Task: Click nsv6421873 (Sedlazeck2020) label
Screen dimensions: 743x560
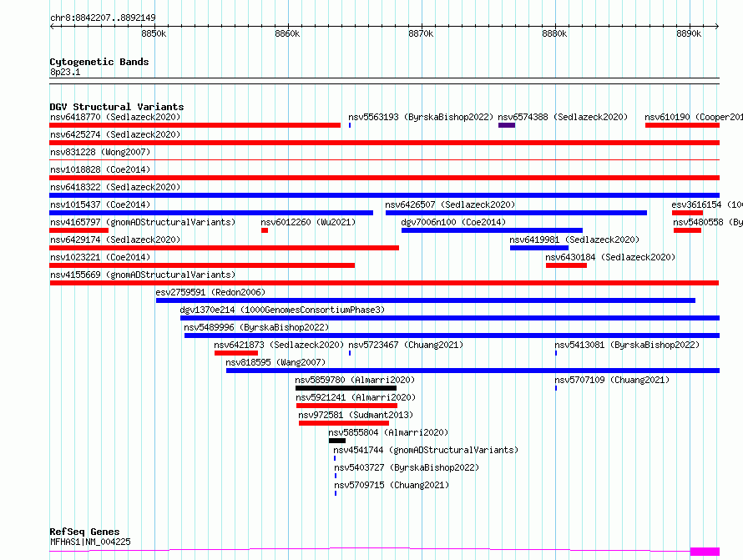Action: pos(279,345)
